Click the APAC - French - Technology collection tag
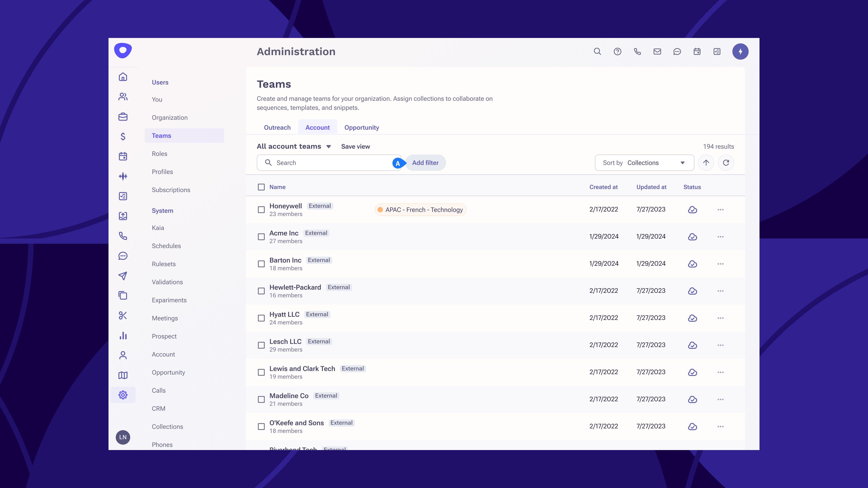 (420, 209)
